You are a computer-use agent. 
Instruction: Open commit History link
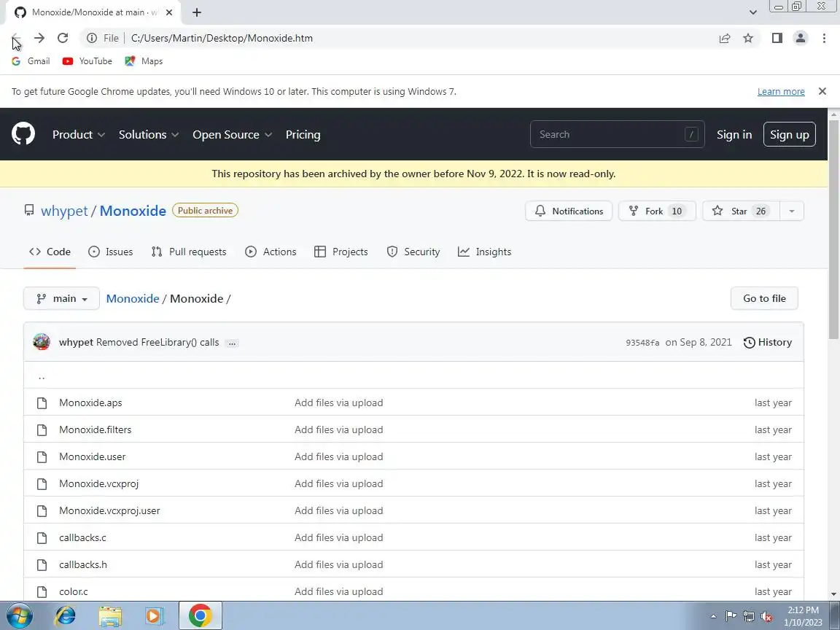(x=768, y=342)
